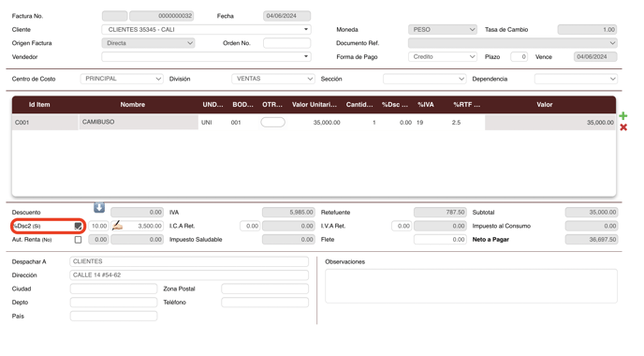
Task: Toggle the %Dsc2 checkbox
Action: (x=78, y=226)
